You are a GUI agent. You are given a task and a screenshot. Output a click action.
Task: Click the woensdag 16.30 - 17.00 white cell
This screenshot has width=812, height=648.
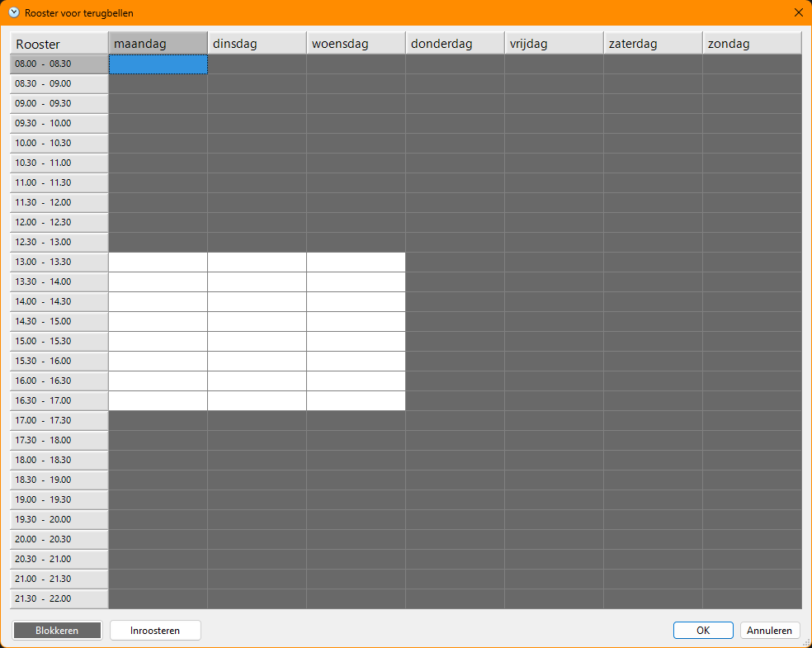[356, 400]
